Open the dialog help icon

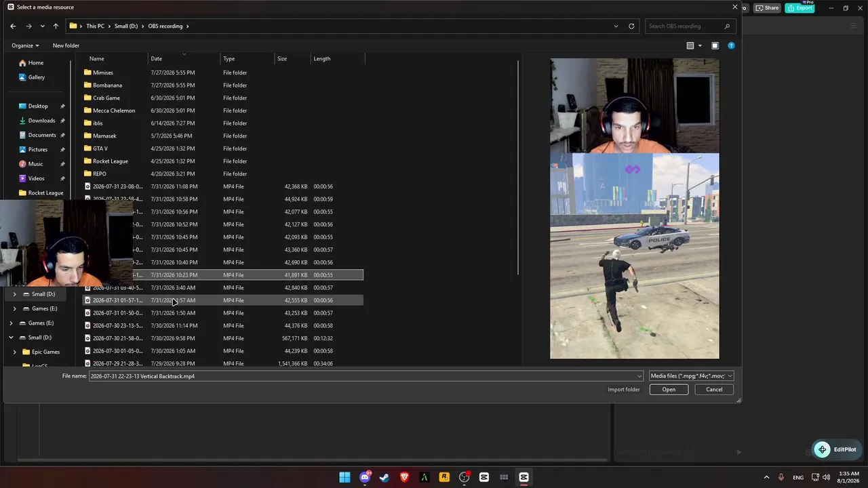[731, 45]
